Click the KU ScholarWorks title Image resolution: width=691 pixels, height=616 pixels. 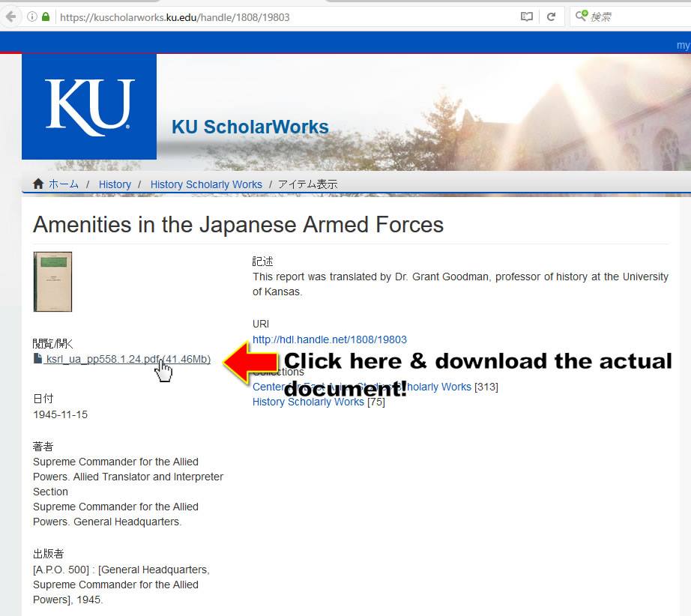click(x=250, y=127)
